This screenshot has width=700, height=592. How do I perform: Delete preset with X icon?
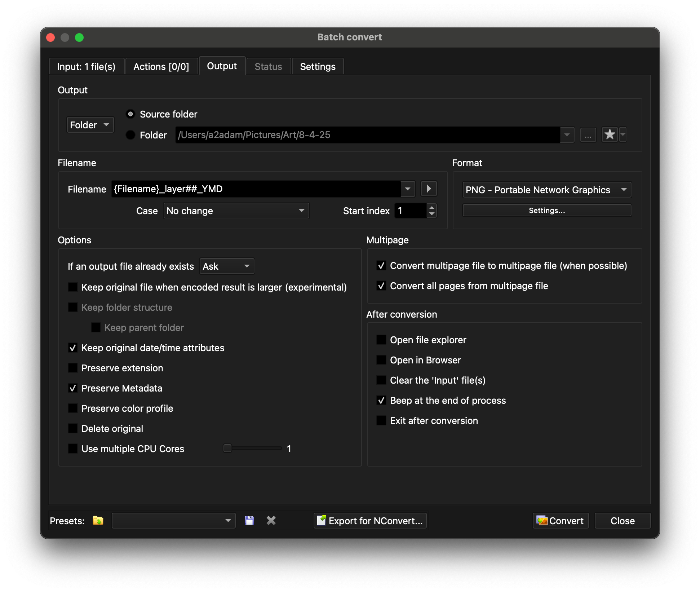[271, 521]
